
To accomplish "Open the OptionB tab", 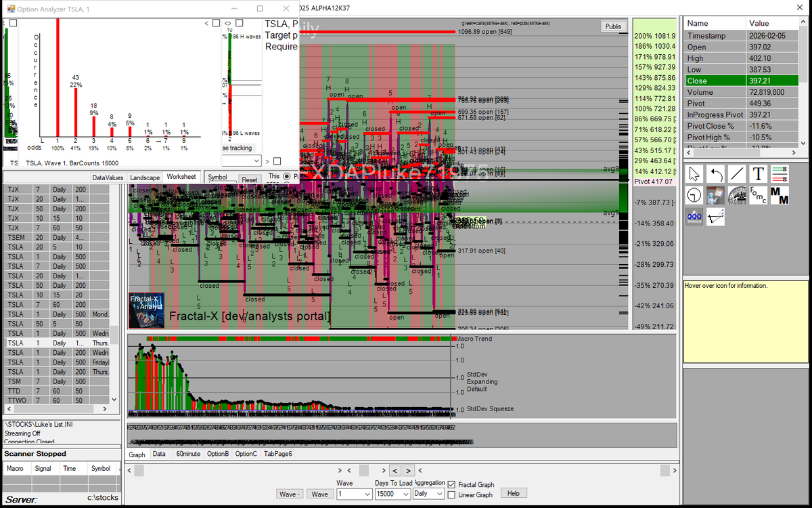I will [x=218, y=454].
